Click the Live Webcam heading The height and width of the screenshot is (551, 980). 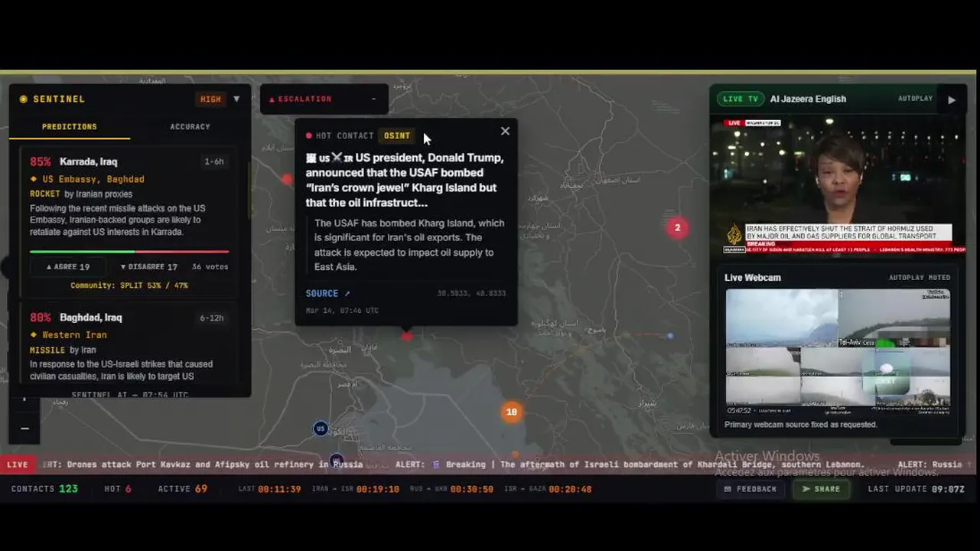[753, 277]
